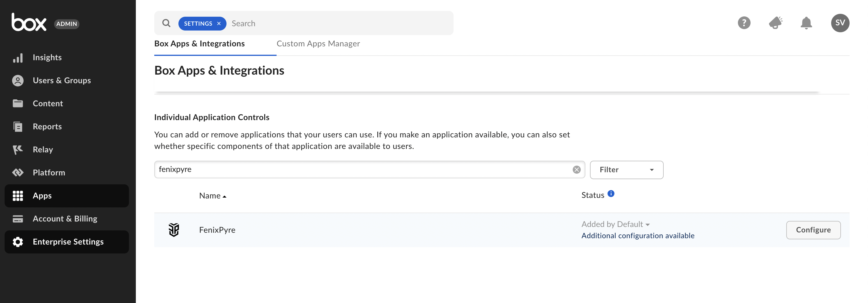The height and width of the screenshot is (303, 868).
Task: Click the Box logo in the sidebar
Action: (29, 22)
